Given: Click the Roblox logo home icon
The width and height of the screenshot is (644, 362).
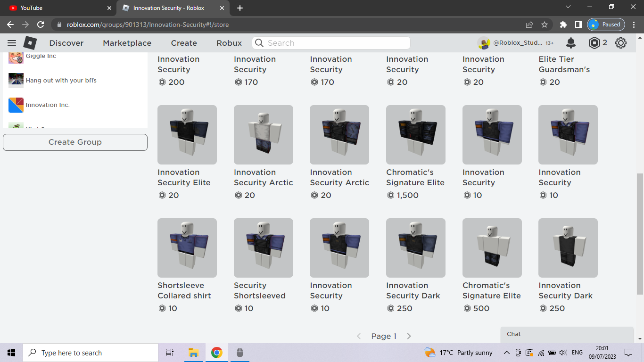Looking at the screenshot, I should 30,43.
